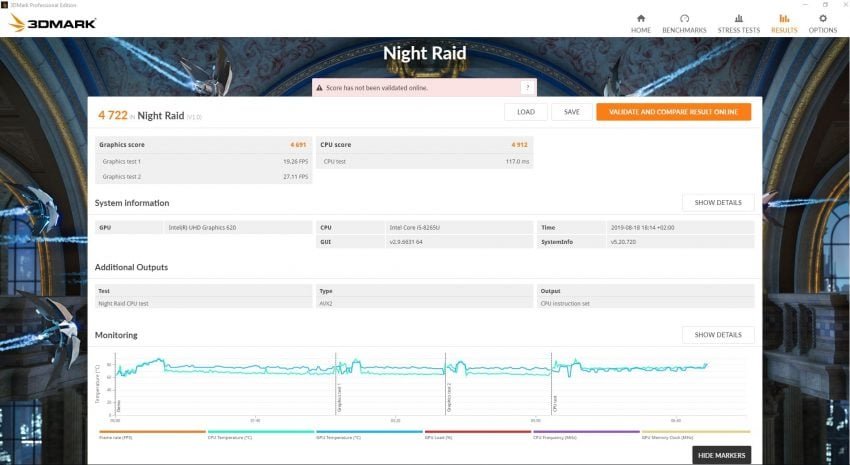The width and height of the screenshot is (850, 465).
Task: Open the Stress Tests section
Action: tap(738, 23)
